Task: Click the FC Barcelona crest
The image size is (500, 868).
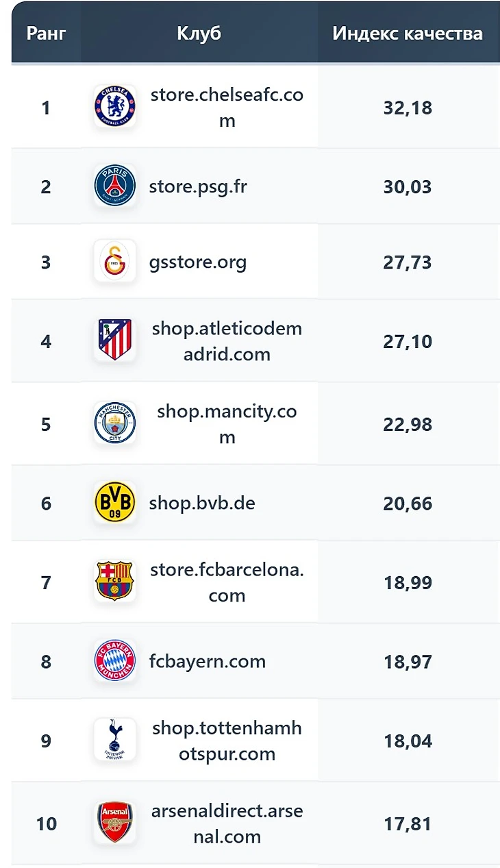Action: [x=115, y=582]
